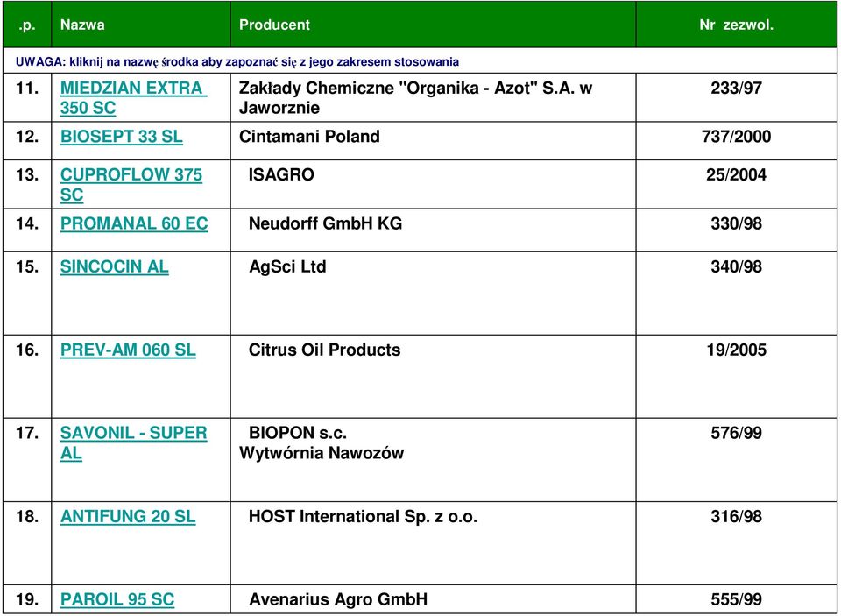This screenshot has height=616, width=841.
Task: Click the .p. column header
Action: pyautogui.click(x=27, y=25)
